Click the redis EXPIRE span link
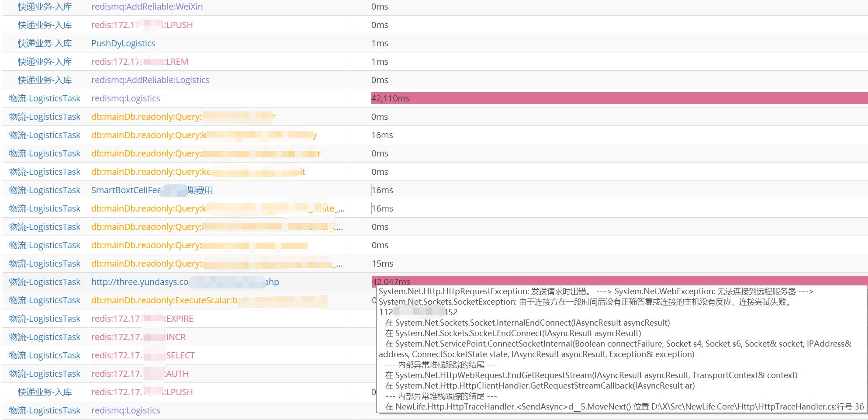 (142, 319)
